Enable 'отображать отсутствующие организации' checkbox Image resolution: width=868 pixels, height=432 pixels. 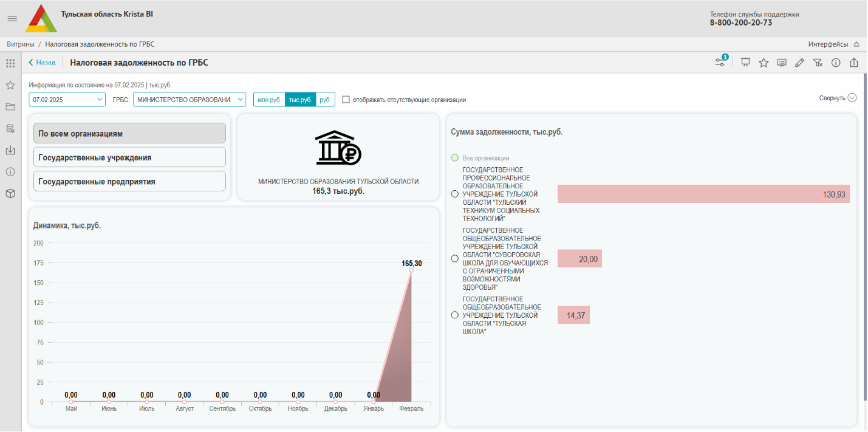coord(346,100)
